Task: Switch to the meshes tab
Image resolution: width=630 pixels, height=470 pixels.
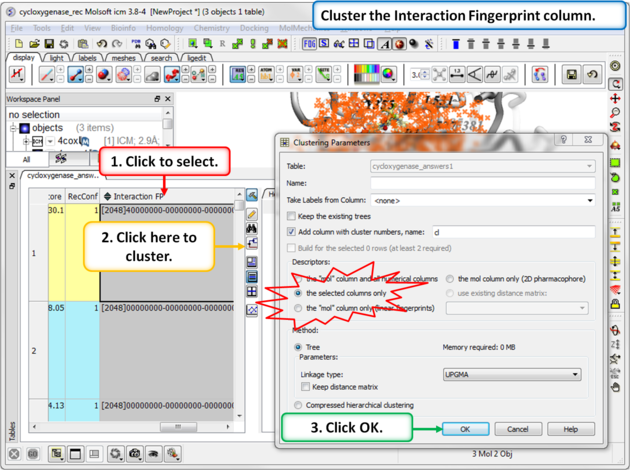Action: pos(124,58)
